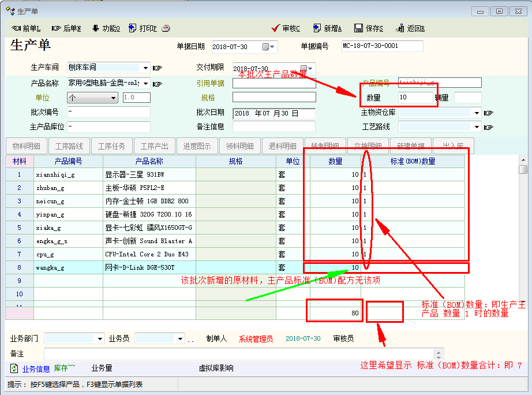Image resolution: width=532 pixels, height=395 pixels.
Task: Click hand lookup icon beside 主物资仓库
Action: pos(489,113)
